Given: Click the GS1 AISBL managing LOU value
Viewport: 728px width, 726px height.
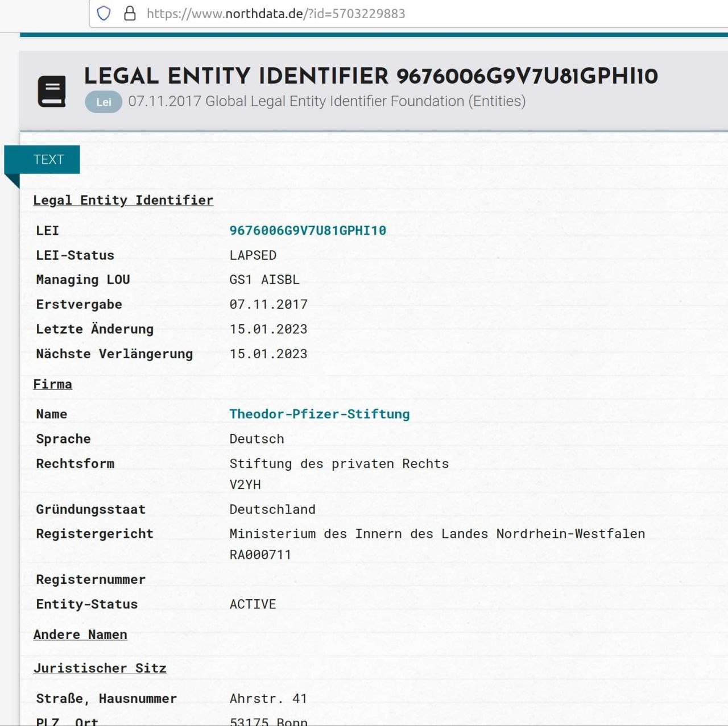Looking at the screenshot, I should pos(264,280).
